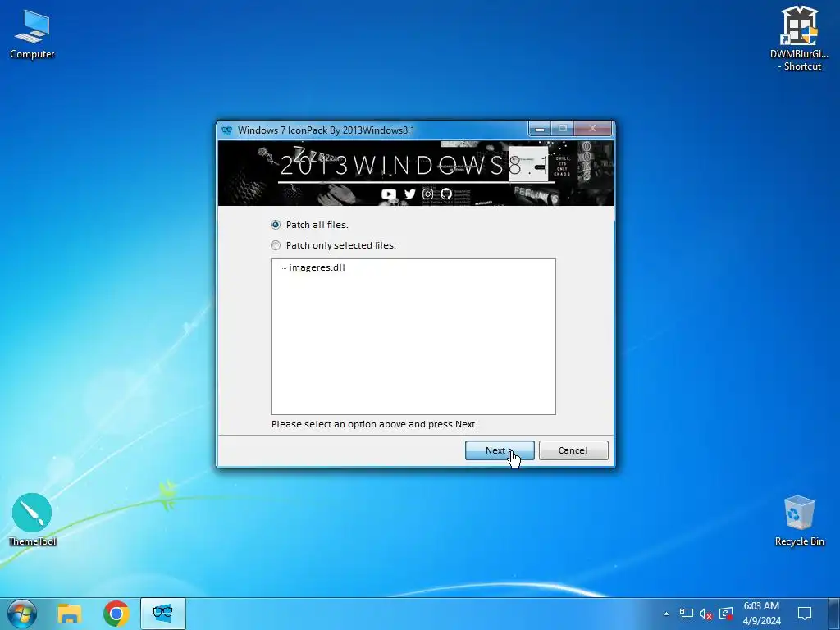Open the Action Center notification icon
The width and height of the screenshot is (840, 630).
tap(805, 614)
